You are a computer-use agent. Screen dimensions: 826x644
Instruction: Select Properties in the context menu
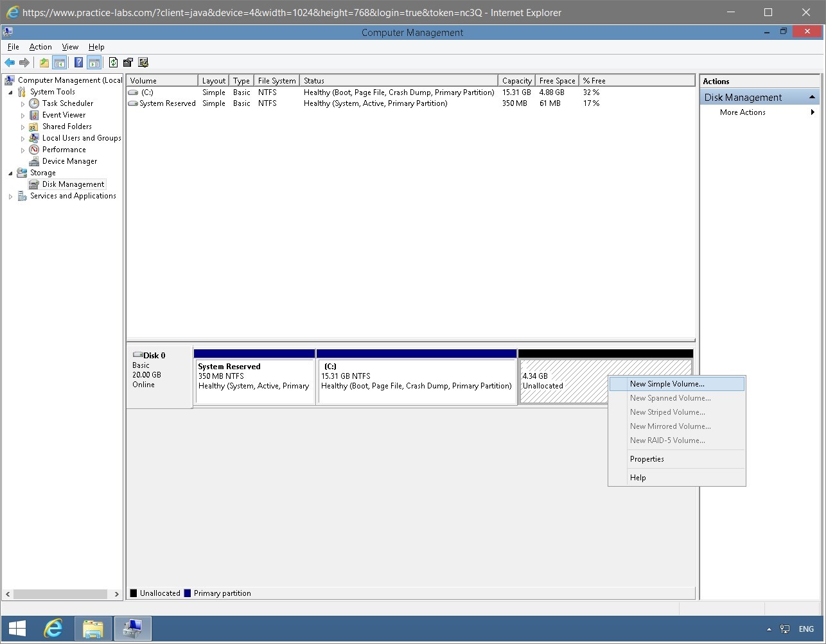pyautogui.click(x=646, y=459)
